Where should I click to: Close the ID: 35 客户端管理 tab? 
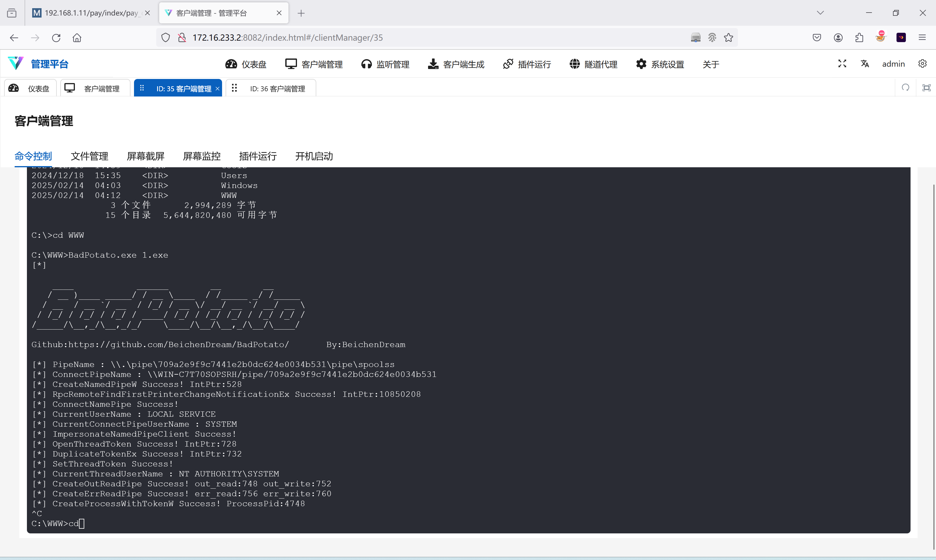(217, 89)
